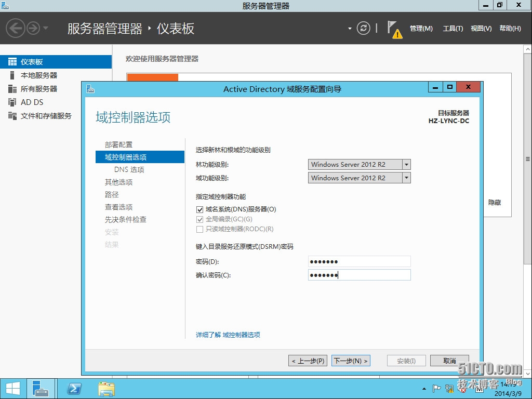Click the 上一步(P) button

pos(308,361)
